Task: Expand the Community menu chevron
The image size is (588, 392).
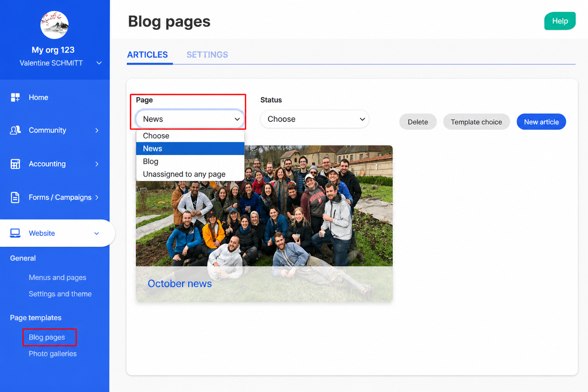Action: click(97, 131)
